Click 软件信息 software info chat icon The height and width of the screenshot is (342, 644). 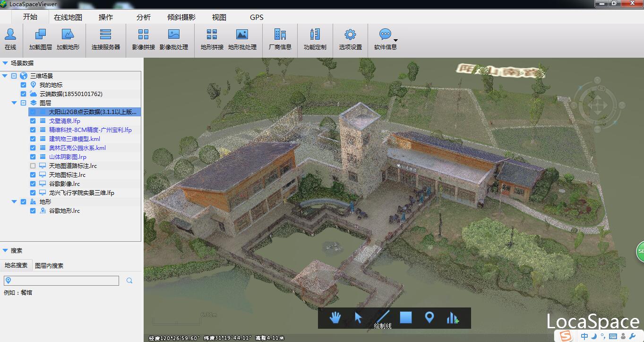coord(385,35)
